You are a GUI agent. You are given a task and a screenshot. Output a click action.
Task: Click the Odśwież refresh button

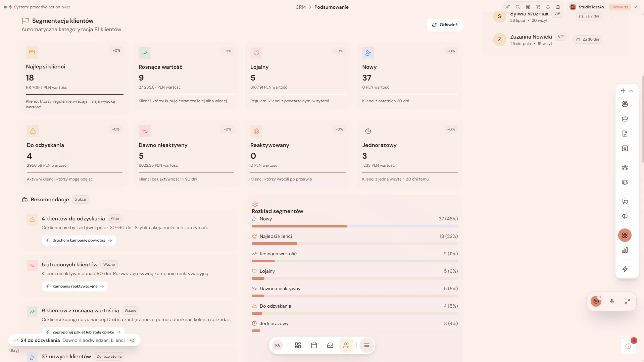click(x=445, y=25)
